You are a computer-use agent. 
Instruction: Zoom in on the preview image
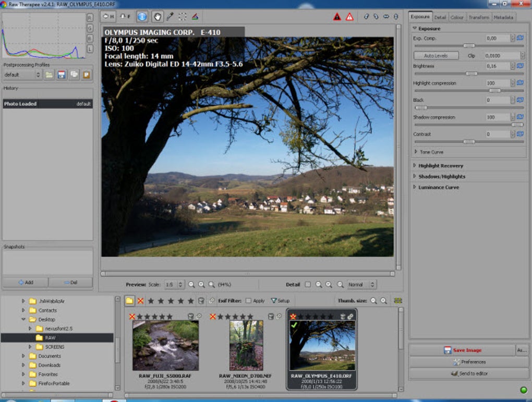click(201, 285)
